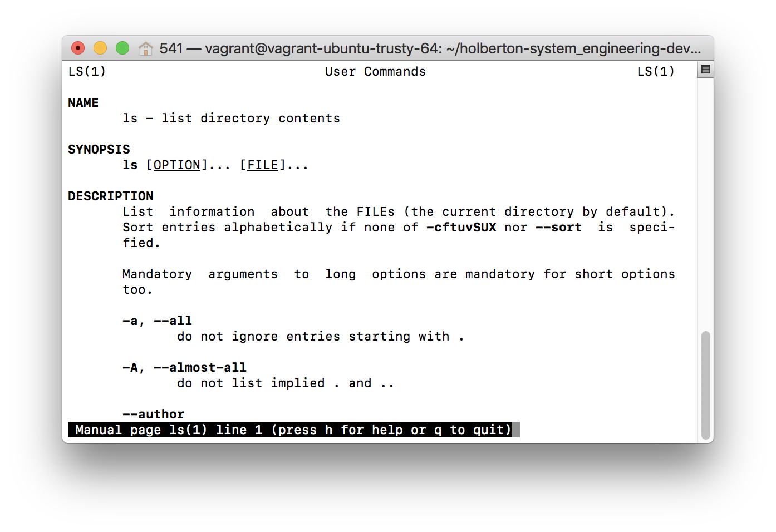Click the underlined OPTION word in synopsis

point(176,165)
